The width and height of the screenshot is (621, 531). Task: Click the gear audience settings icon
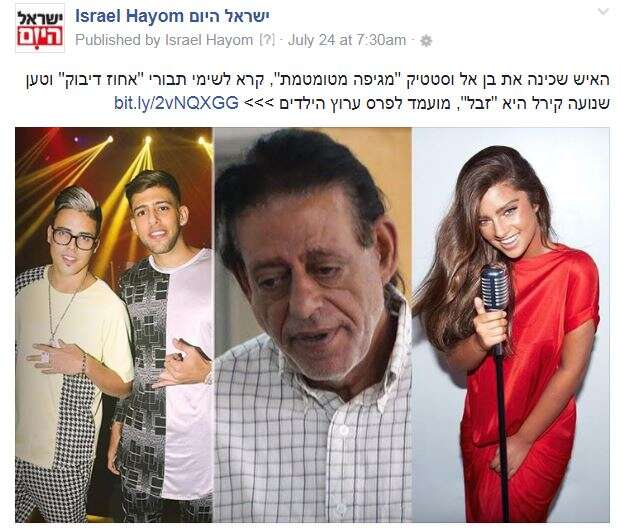click(426, 41)
